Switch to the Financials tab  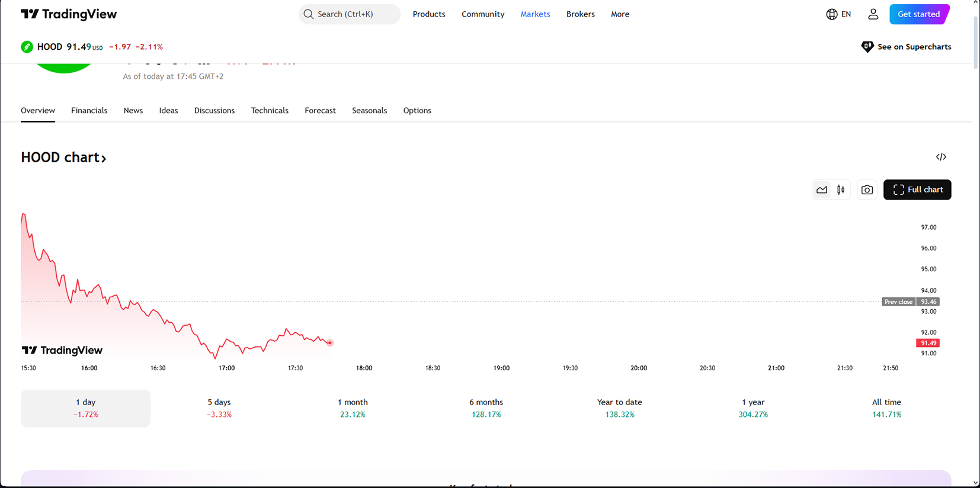click(x=89, y=111)
